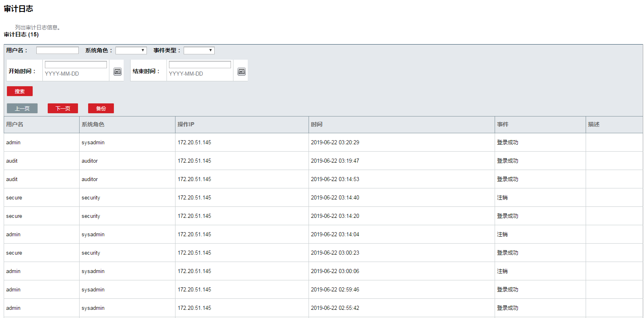Open the start time calendar picker icon

118,72
